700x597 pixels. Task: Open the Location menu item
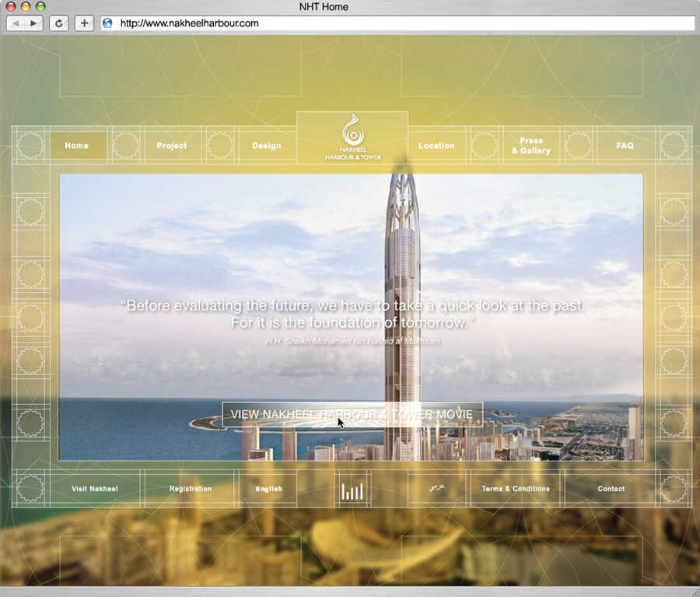click(x=436, y=146)
